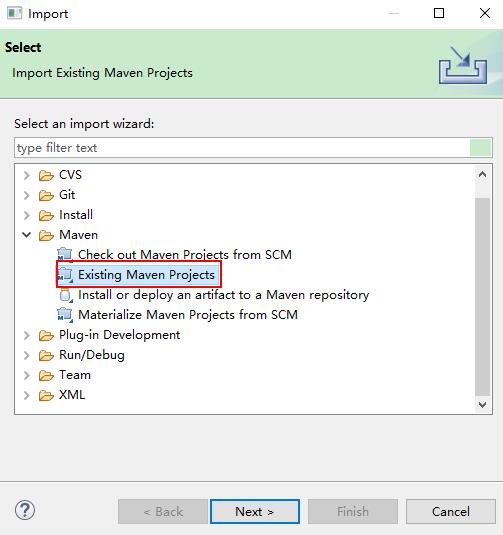This screenshot has width=503, height=535.
Task: Click the Cancel button
Action: tap(451, 511)
